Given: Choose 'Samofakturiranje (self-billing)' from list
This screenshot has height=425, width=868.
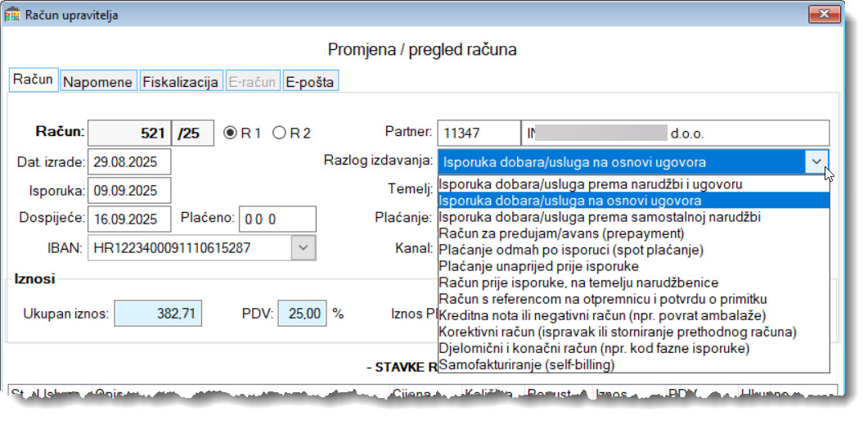Looking at the screenshot, I should pos(527,364).
